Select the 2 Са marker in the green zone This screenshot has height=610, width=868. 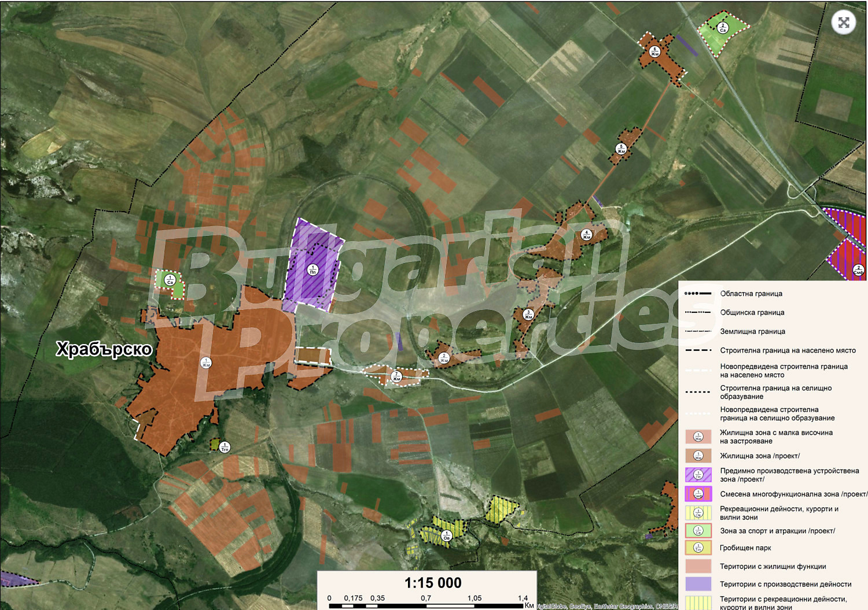tap(722, 27)
